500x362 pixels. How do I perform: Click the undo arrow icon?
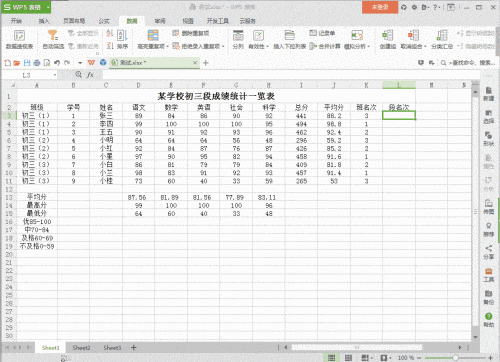click(57, 63)
